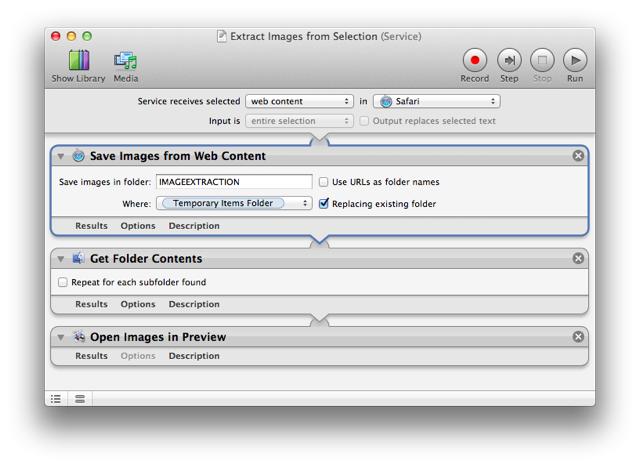Click the Finder icon in Get Folder Contents header
This screenshot has width=640, height=468.
click(x=78, y=258)
